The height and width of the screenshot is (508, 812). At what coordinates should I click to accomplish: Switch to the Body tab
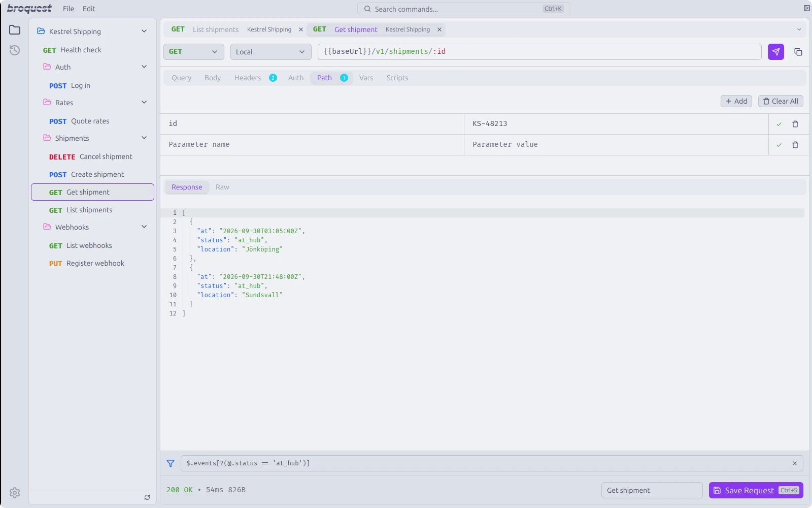(x=213, y=78)
